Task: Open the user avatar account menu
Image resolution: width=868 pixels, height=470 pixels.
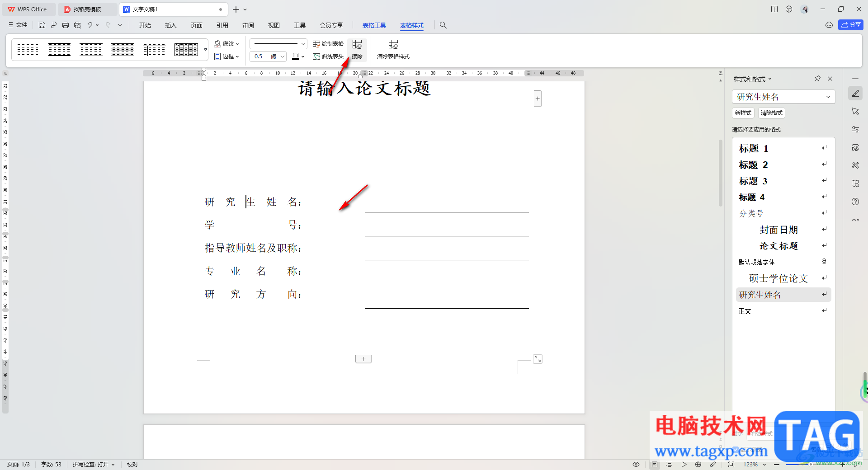Action: (x=804, y=9)
